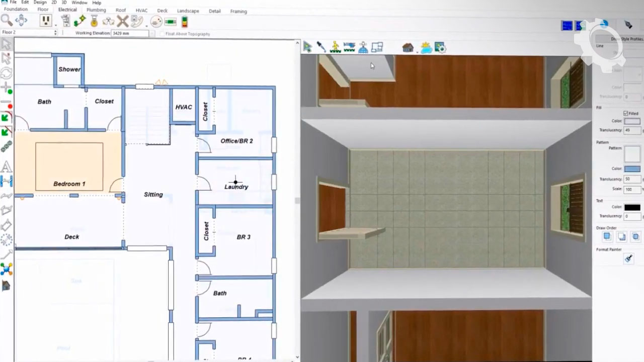Click the ceiling fan tool icon
The width and height of the screenshot is (644, 362).
[x=122, y=21]
